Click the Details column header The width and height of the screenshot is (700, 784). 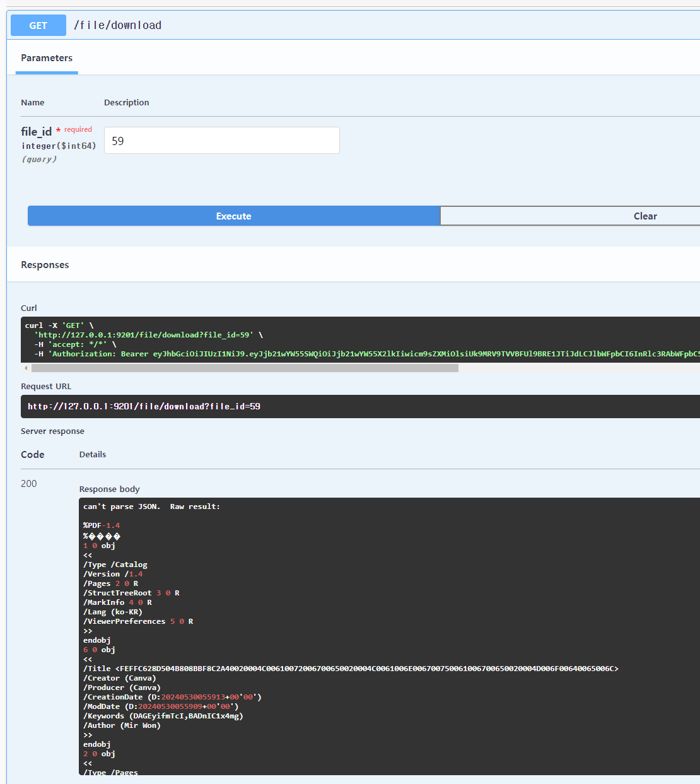pyautogui.click(x=92, y=454)
